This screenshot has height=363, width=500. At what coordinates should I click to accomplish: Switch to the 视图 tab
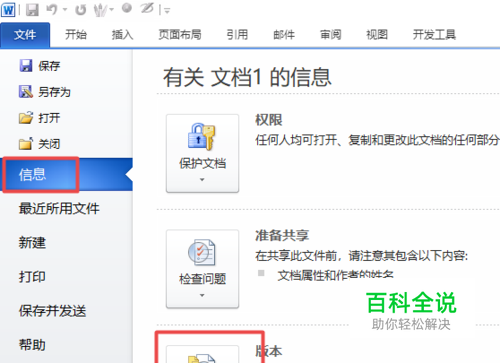pos(377,35)
